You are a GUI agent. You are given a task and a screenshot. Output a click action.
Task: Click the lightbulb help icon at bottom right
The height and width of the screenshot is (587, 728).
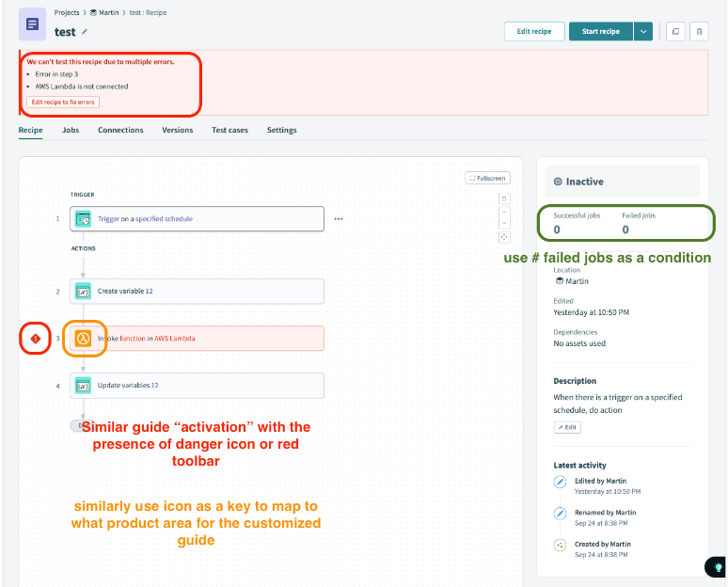click(x=718, y=566)
